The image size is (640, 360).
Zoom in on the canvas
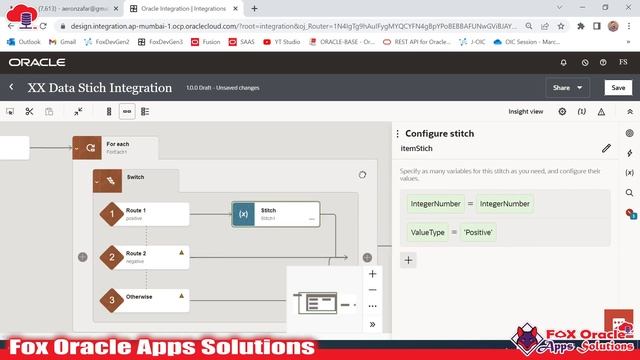click(x=372, y=274)
